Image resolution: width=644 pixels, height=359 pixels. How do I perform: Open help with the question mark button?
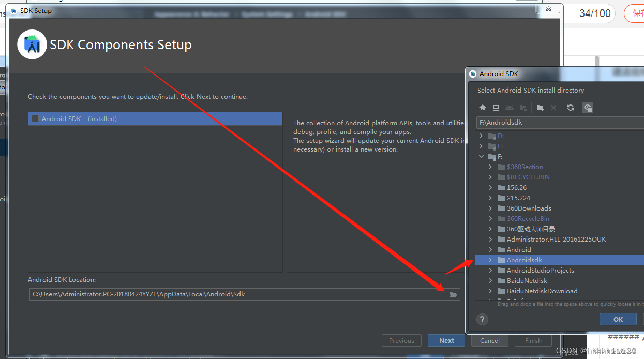[482, 319]
